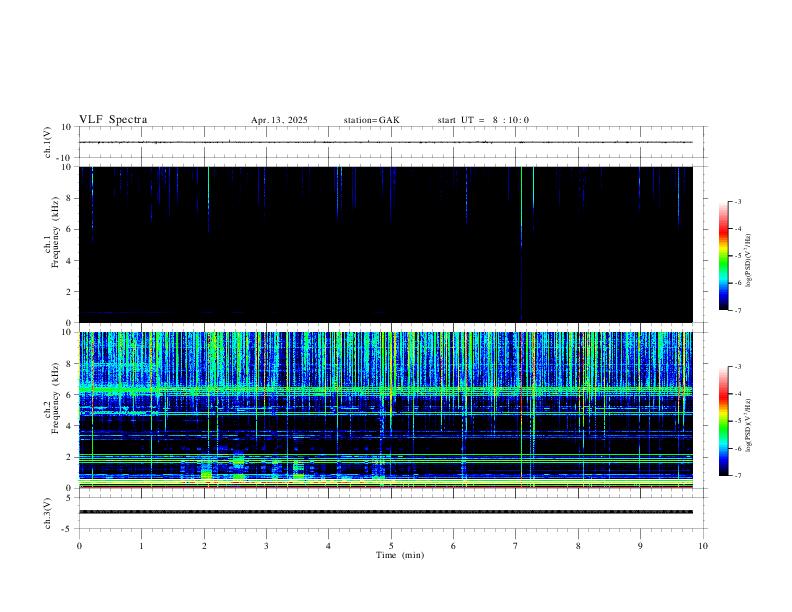Click the ch.3(V) axis label

48,514
